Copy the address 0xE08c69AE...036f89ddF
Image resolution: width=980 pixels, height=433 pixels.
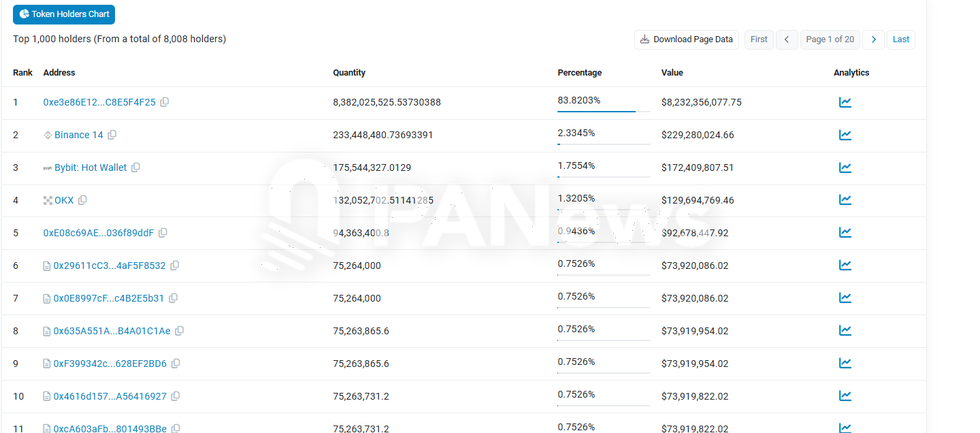pyautogui.click(x=163, y=232)
